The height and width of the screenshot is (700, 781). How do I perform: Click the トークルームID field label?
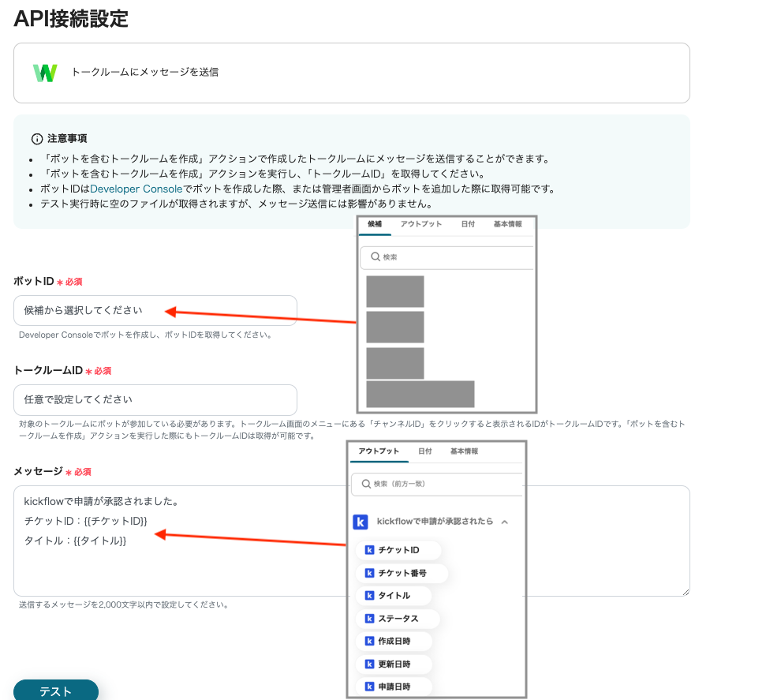pos(48,371)
